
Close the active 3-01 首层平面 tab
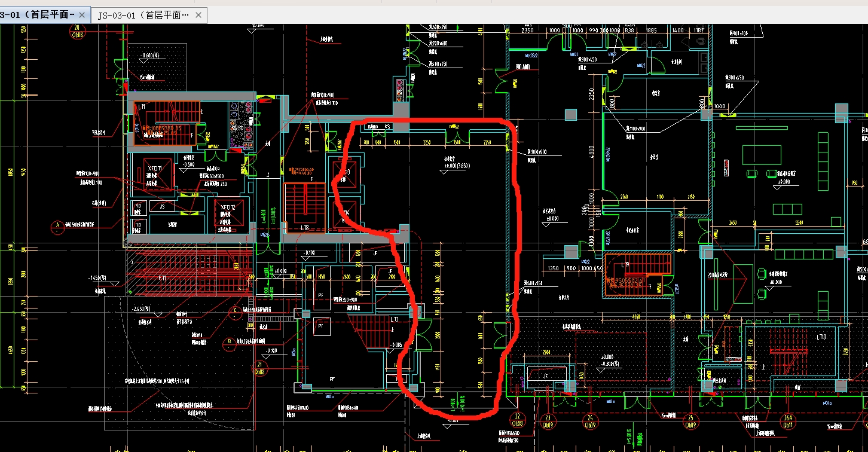(x=82, y=15)
